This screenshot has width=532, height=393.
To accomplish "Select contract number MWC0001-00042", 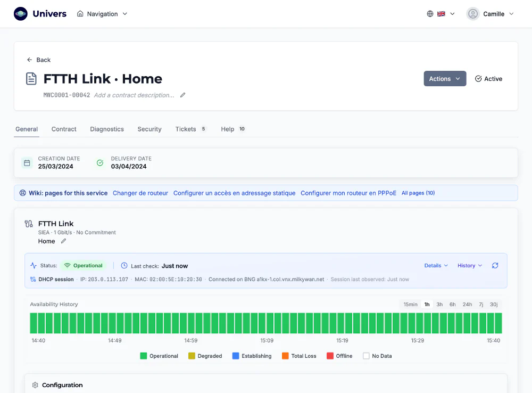I will 66,95.
